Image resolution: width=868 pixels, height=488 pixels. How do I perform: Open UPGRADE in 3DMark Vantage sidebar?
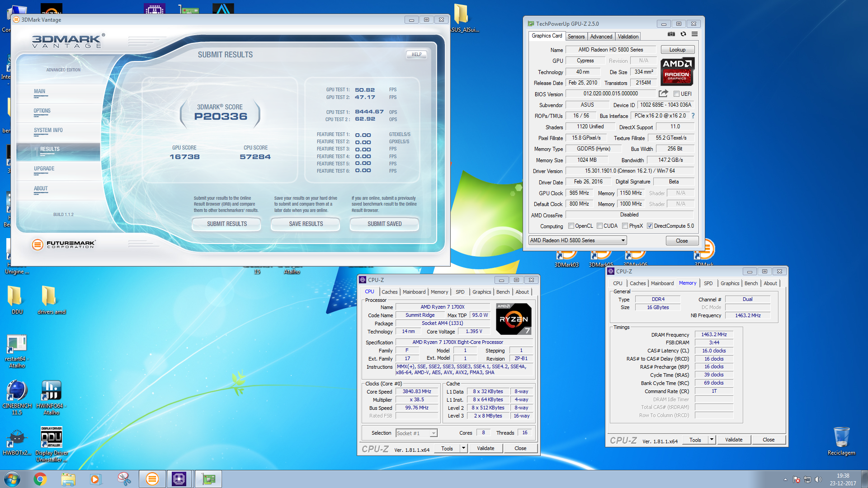(x=44, y=169)
